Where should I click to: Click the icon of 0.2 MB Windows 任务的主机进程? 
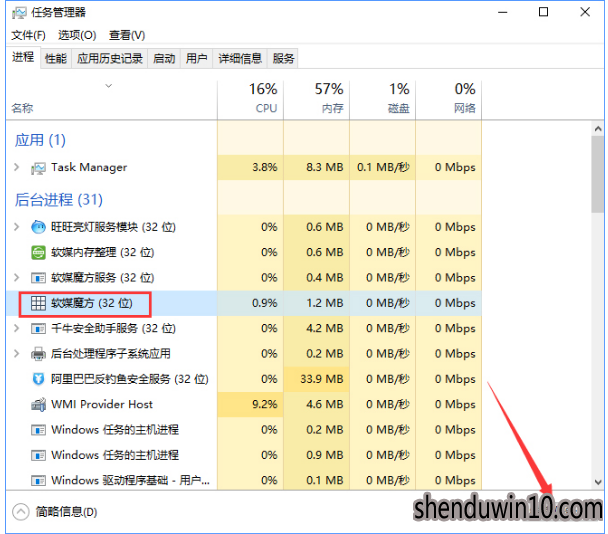pyautogui.click(x=38, y=430)
